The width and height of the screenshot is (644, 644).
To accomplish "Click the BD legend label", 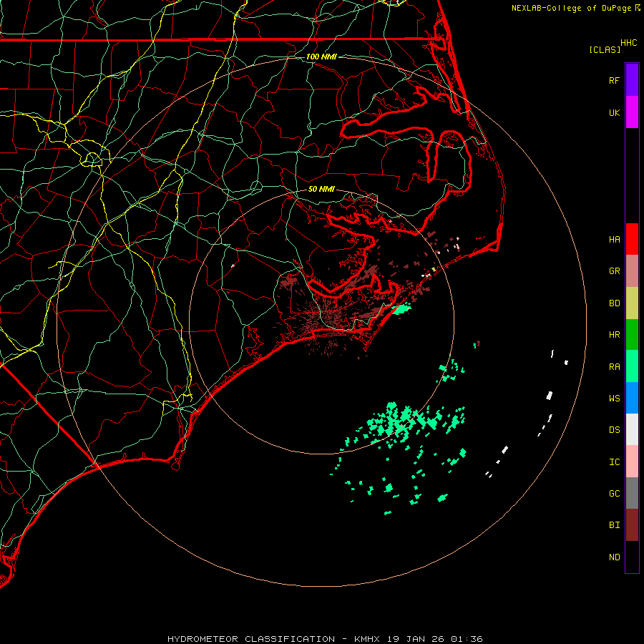I will tap(614, 303).
